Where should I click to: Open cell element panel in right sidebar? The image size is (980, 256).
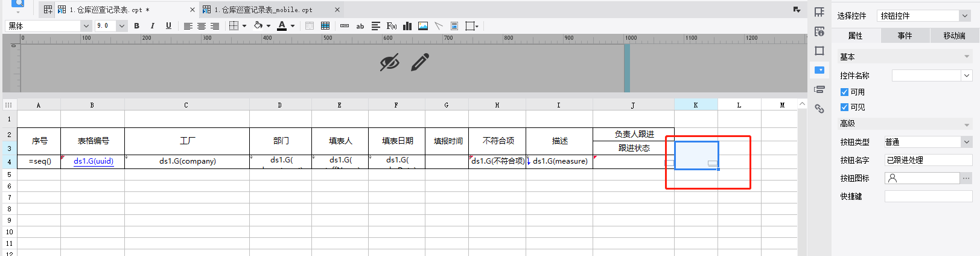click(x=819, y=12)
